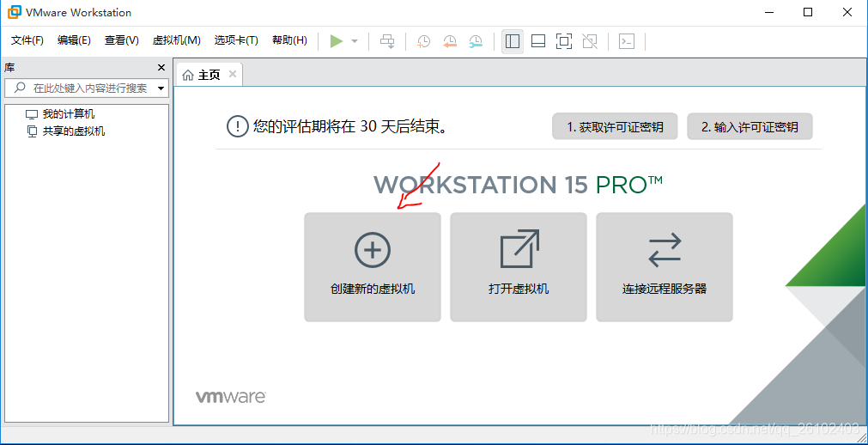The width and height of the screenshot is (868, 445).
Task: Click 连接远程服务器 tile
Action: point(665,267)
